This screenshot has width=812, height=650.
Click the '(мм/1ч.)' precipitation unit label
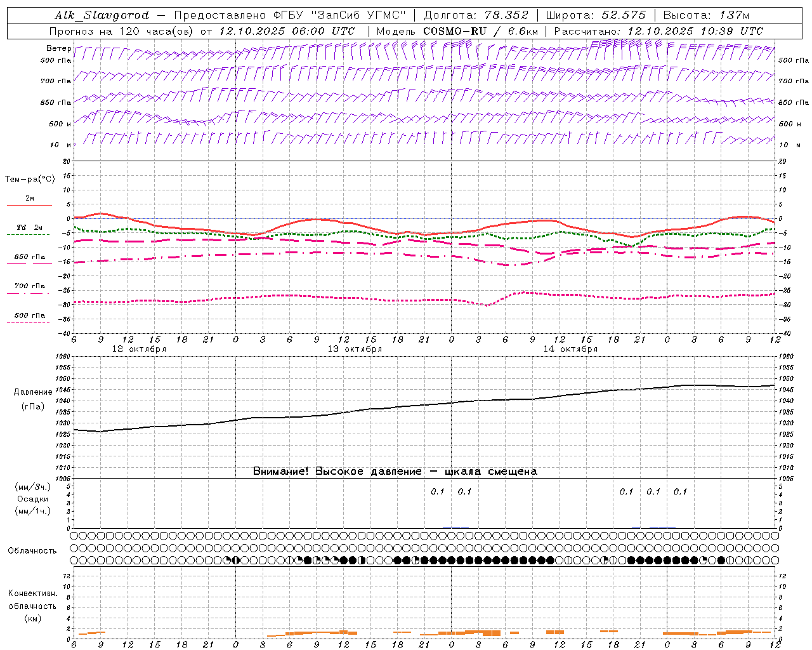coord(32,511)
